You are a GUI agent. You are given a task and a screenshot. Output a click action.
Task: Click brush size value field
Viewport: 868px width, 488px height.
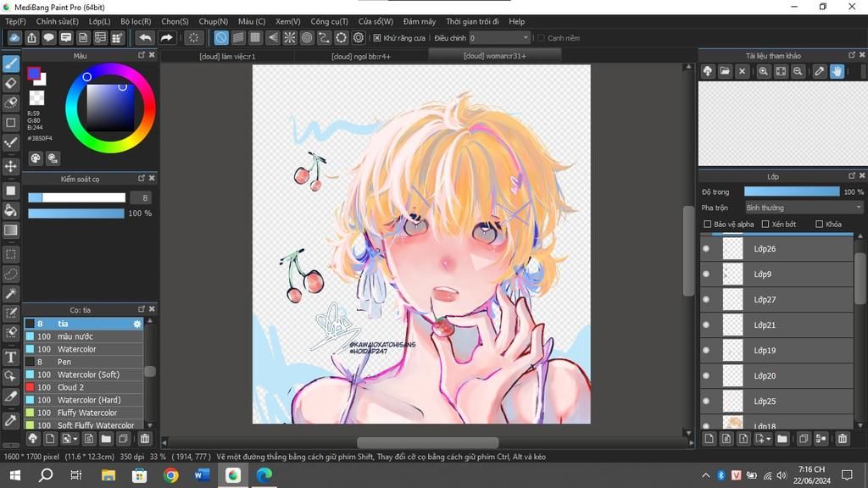click(x=141, y=197)
